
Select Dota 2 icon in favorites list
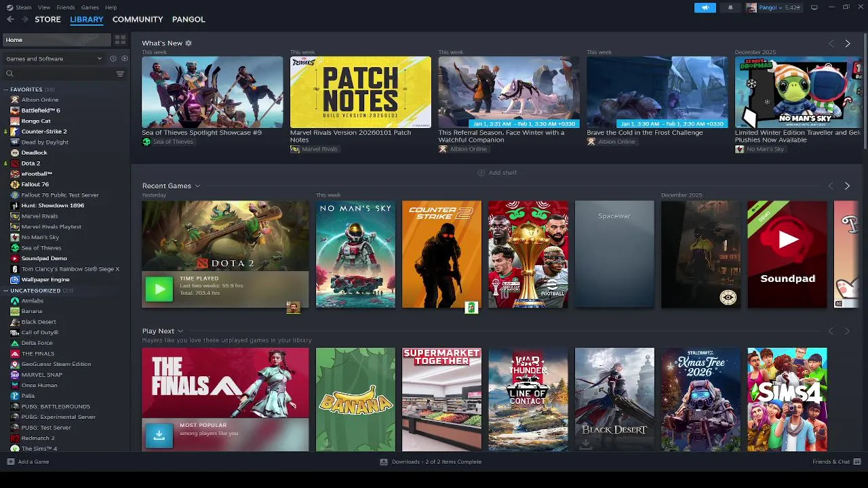tap(15, 163)
